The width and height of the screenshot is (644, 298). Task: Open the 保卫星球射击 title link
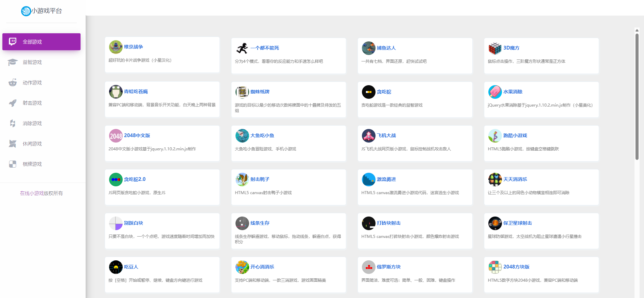(x=518, y=223)
